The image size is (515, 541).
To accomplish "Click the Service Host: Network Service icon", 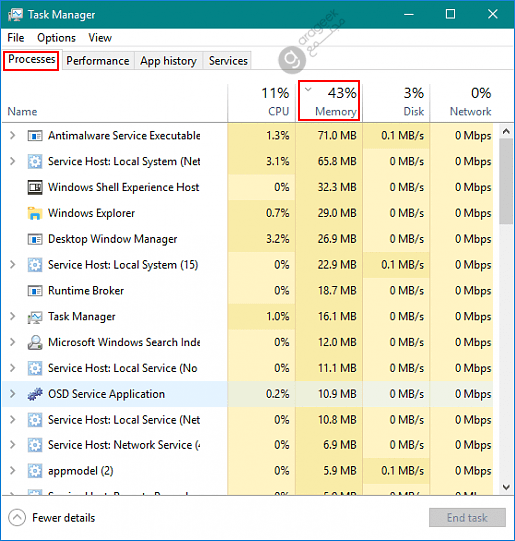I will 35,445.
